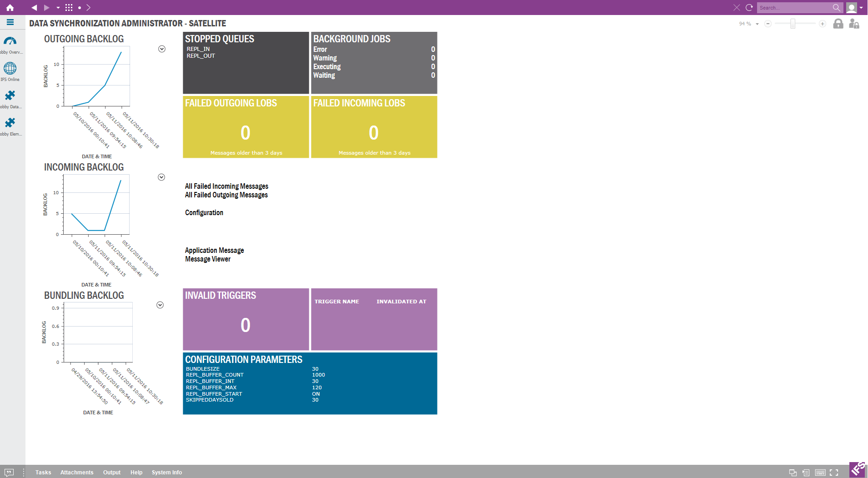Expand the Bundling Backlog chart options
The image size is (868, 478).
click(160, 305)
